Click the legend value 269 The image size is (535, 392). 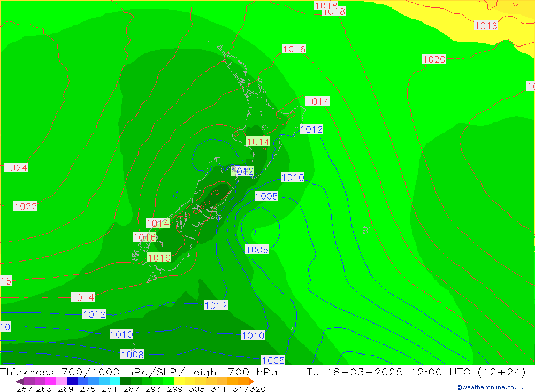[65, 389]
